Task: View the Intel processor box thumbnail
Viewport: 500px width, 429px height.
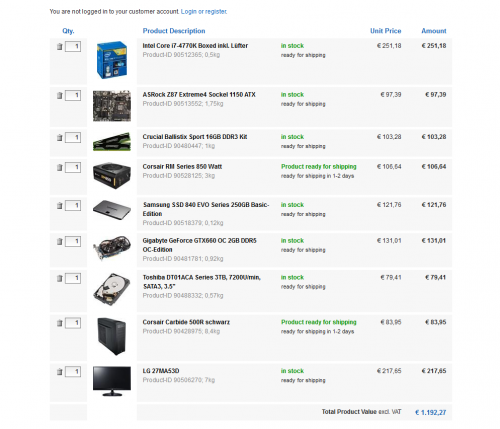Action: (x=112, y=60)
